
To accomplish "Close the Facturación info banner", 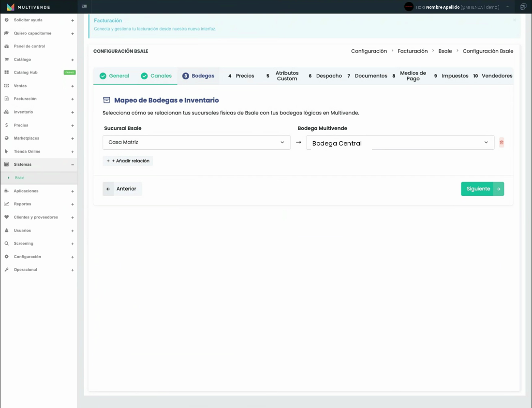I will coord(515,20).
